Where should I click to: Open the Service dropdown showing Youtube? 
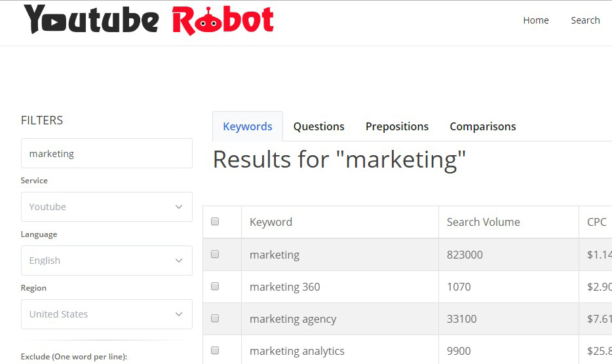click(107, 207)
